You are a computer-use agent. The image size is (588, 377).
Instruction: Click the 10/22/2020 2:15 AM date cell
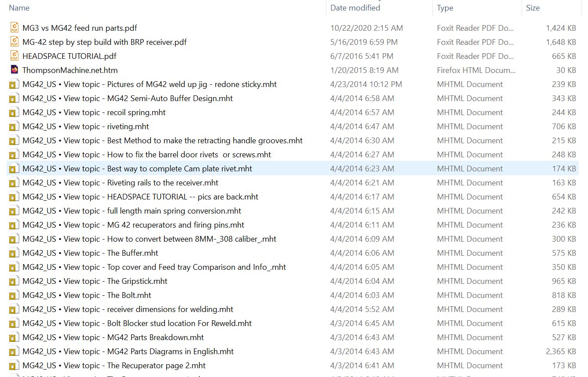click(x=367, y=28)
